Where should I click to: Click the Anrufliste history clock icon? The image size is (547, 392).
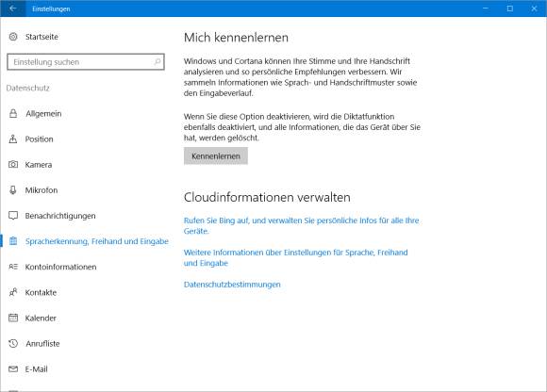click(13, 344)
